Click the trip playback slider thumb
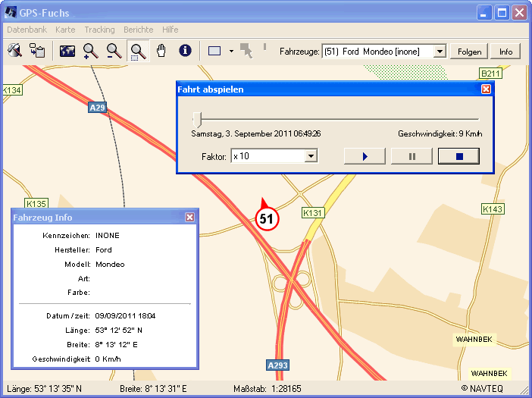 pyautogui.click(x=197, y=119)
